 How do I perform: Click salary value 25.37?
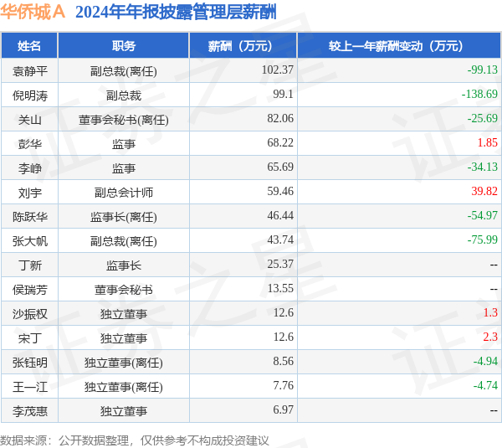click(280, 264)
